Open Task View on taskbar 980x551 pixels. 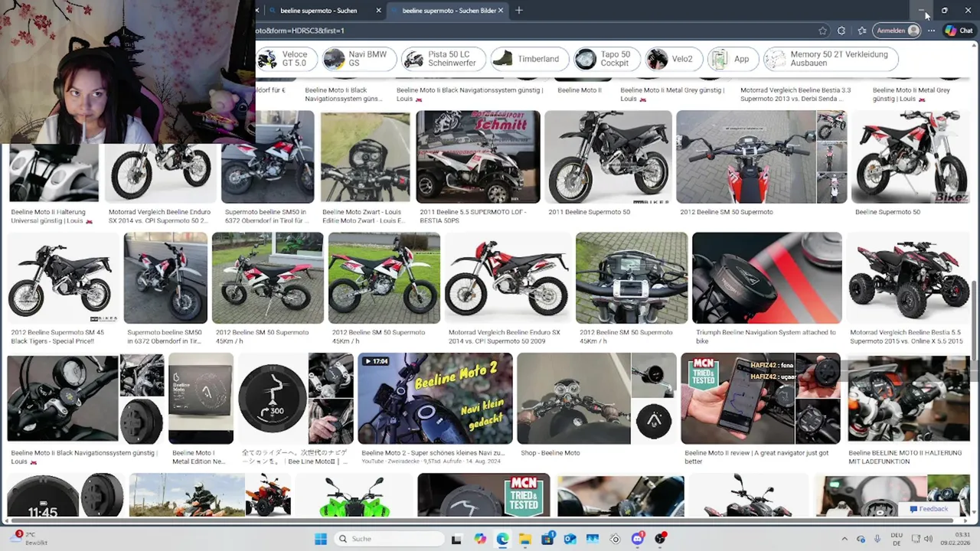456,539
